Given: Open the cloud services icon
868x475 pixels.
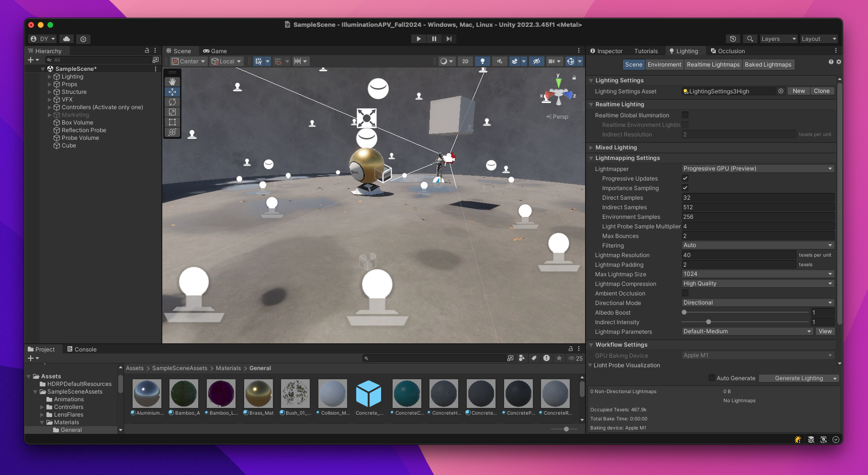Looking at the screenshot, I should pyautogui.click(x=67, y=39).
